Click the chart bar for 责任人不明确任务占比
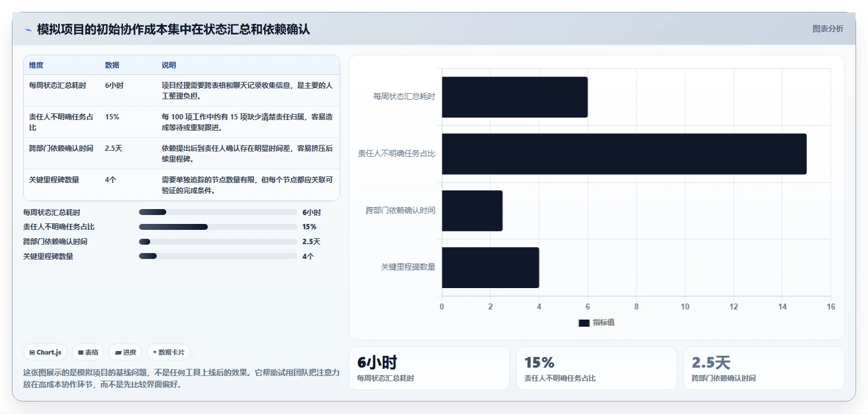Viewport: 868px width, 414px height. [624, 154]
